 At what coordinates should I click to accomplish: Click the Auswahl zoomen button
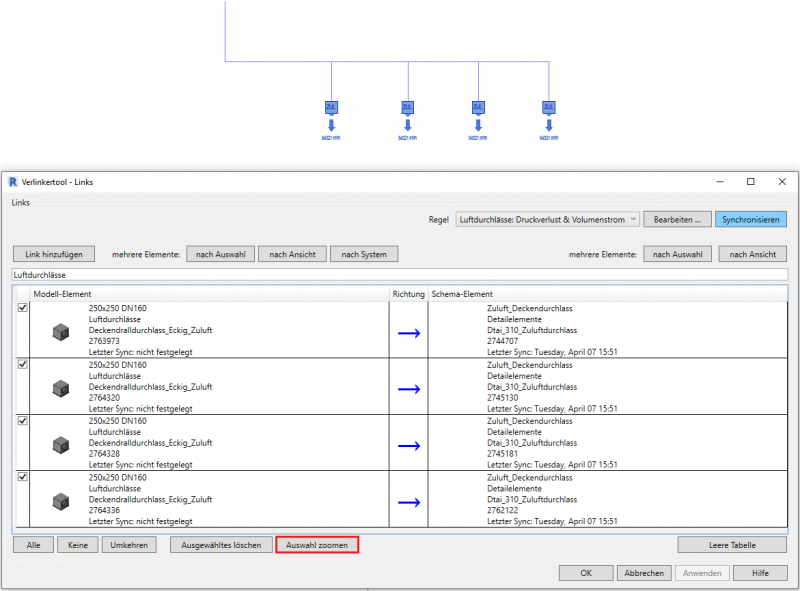[x=317, y=545]
